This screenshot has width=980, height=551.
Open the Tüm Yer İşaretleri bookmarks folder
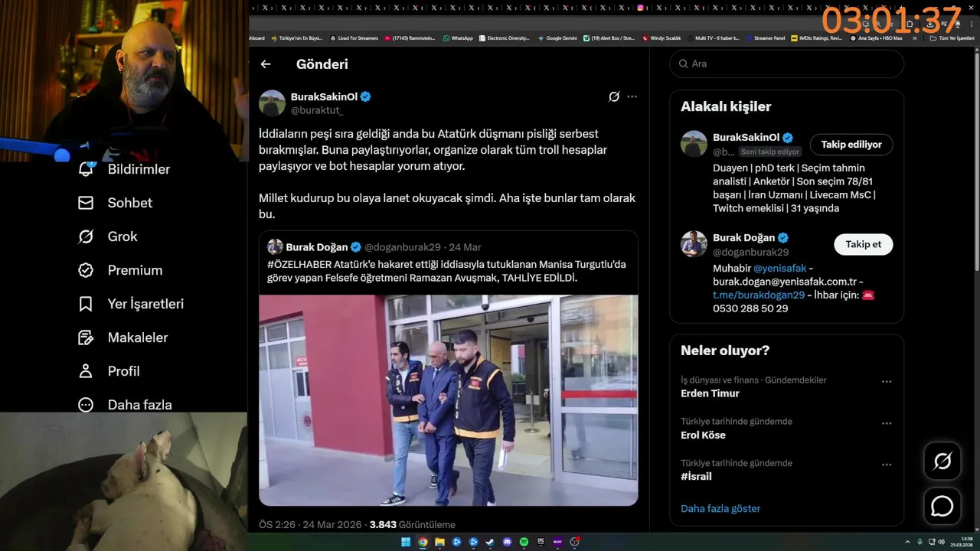pos(952,37)
